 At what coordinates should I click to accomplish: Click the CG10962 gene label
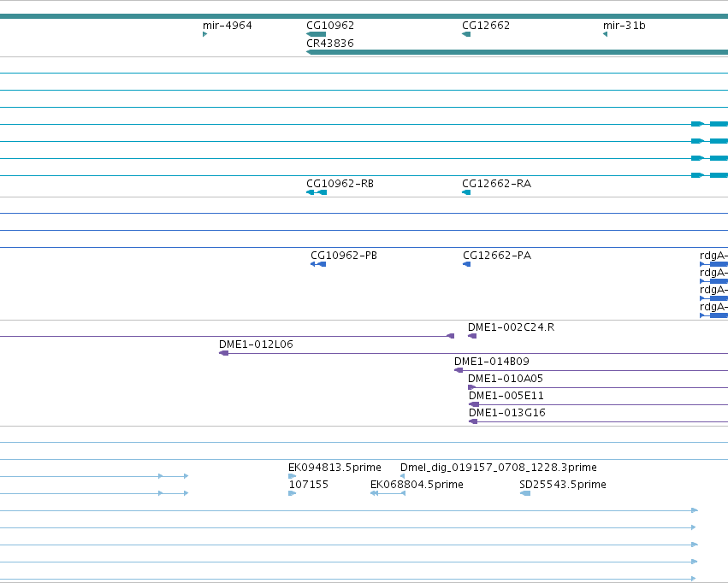click(x=330, y=26)
